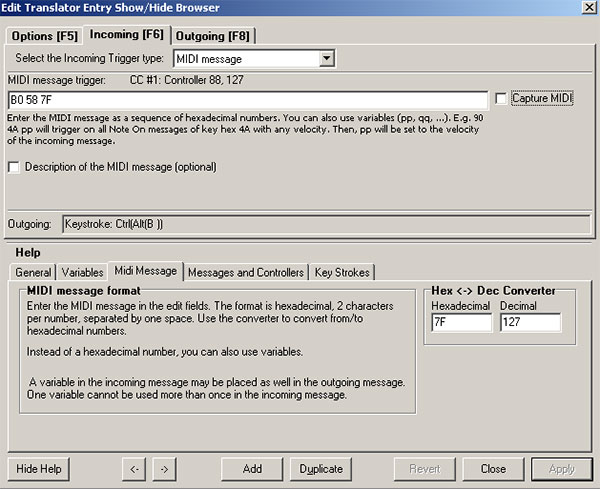This screenshot has width=600, height=489.
Task: Tick the Description of the MIDI message checkbox
Action: click(x=14, y=167)
